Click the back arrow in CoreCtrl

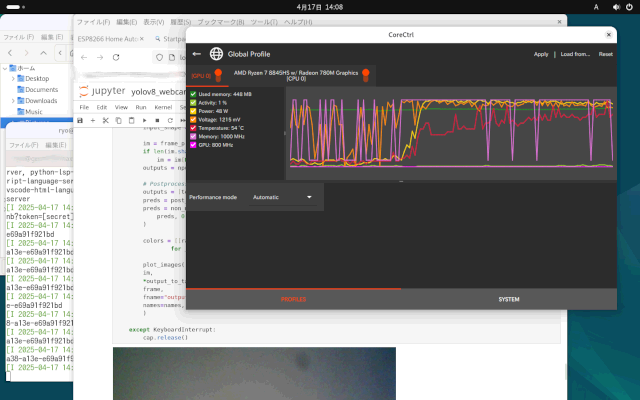click(197, 54)
